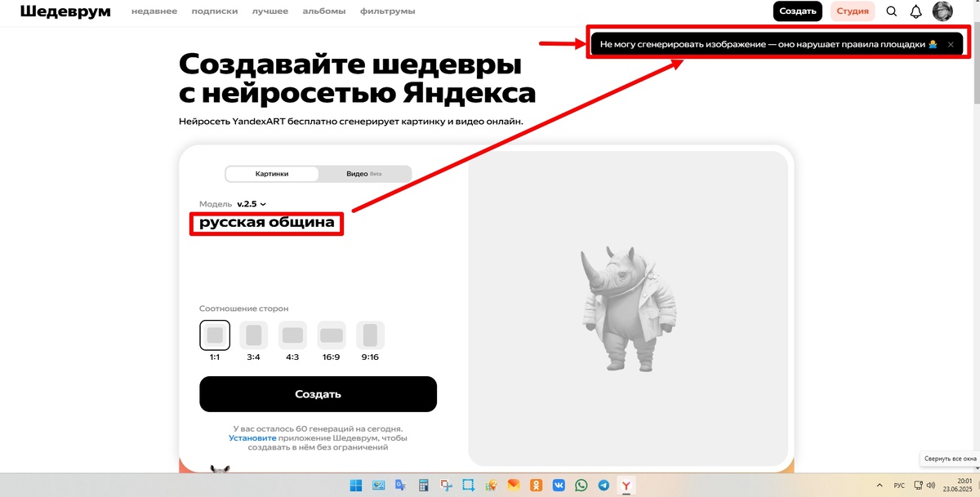
Task: Open the Windows Start menu
Action: click(x=356, y=485)
